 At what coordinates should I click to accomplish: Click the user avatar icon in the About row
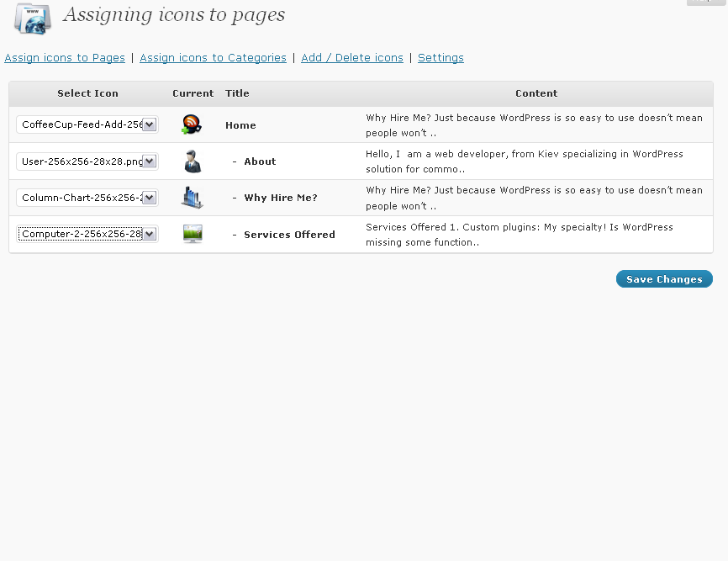click(193, 161)
